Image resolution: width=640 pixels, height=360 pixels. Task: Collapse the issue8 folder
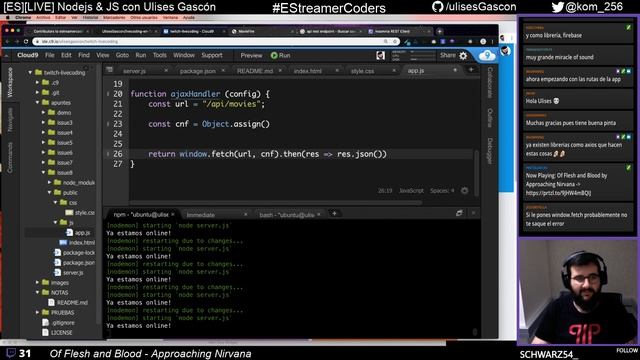(x=43, y=172)
